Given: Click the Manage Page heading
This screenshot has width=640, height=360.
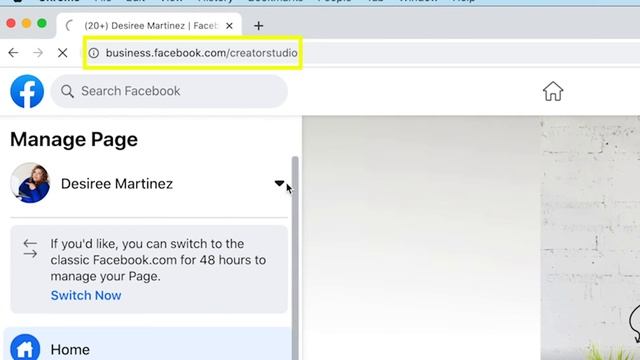Looking at the screenshot, I should 74,140.
